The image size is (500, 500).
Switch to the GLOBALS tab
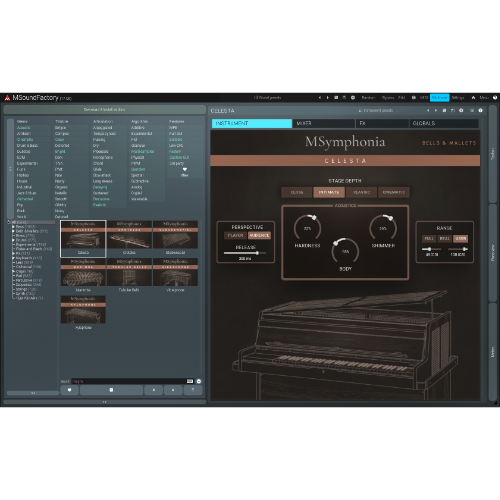pyautogui.click(x=444, y=123)
